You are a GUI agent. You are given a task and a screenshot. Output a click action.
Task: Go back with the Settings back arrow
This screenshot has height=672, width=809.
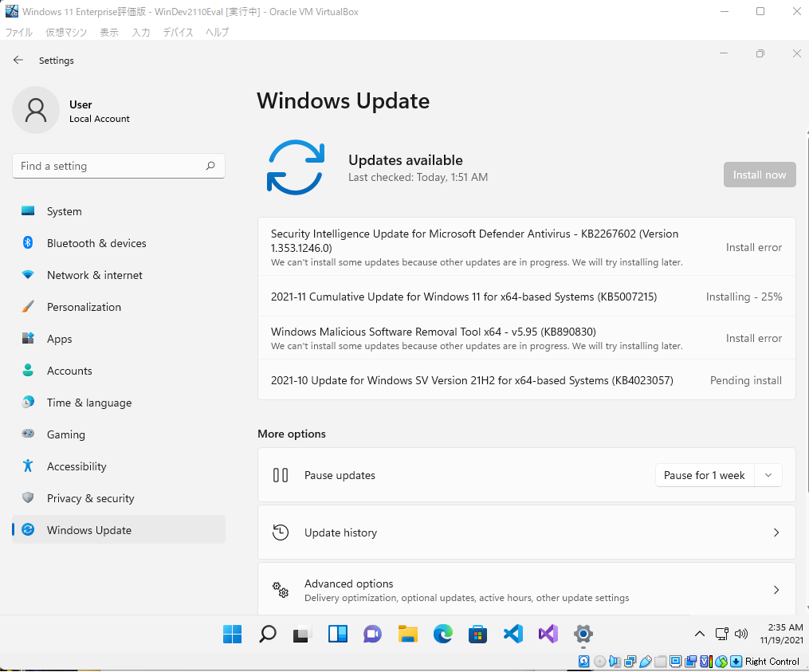(18, 60)
